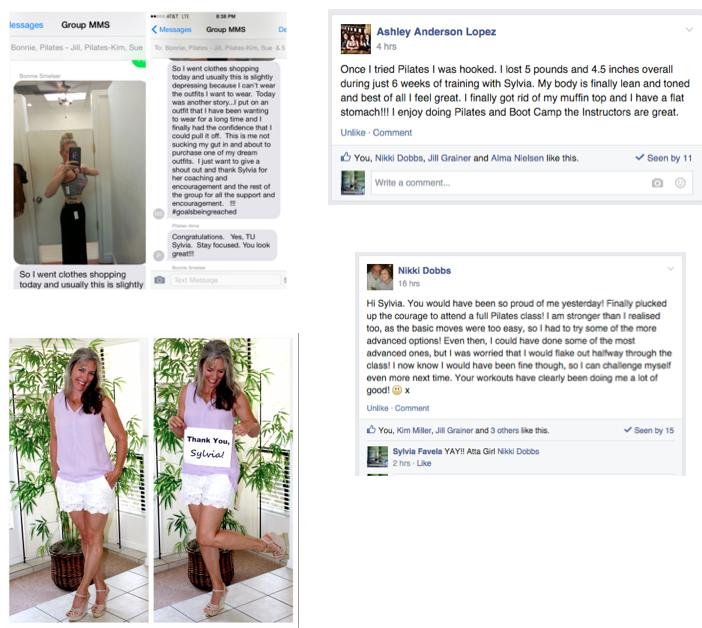Screen dimensions: 702x628
Task: Click the smiley emoji icon in comment box
Action: pos(680,183)
